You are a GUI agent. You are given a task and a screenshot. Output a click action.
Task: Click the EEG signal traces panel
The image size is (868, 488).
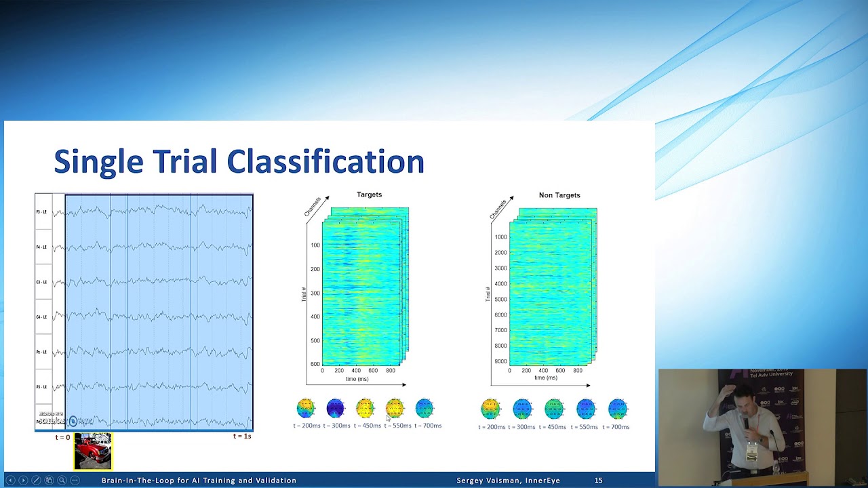tap(144, 312)
